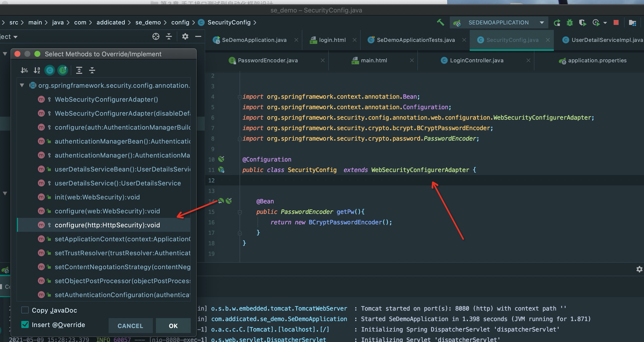Fold import block at line 4
The height and width of the screenshot is (342, 644).
[x=240, y=97]
